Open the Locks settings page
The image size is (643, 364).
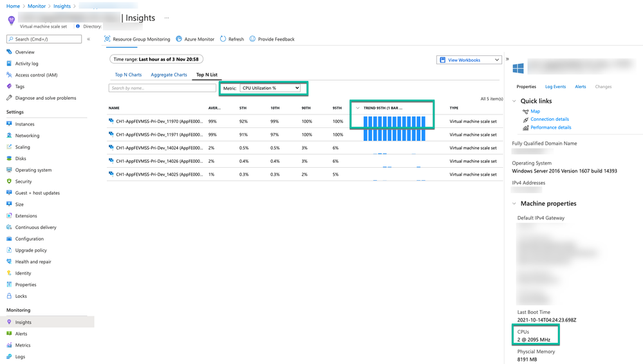click(x=21, y=296)
